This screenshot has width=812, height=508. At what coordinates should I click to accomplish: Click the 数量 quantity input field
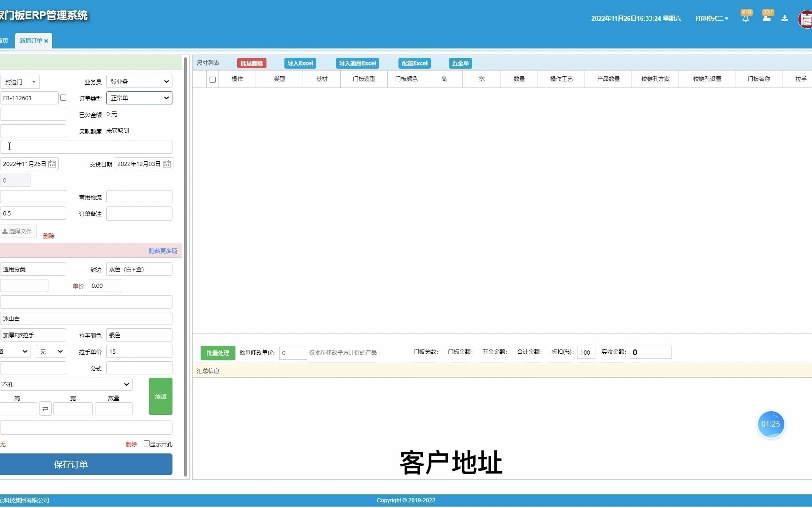114,409
